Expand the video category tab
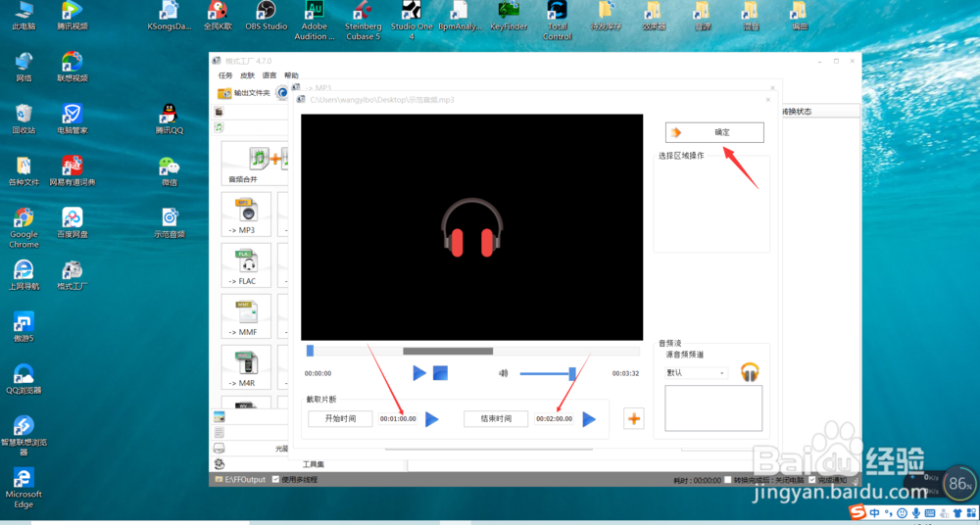The height and width of the screenshot is (525, 980). [x=219, y=112]
